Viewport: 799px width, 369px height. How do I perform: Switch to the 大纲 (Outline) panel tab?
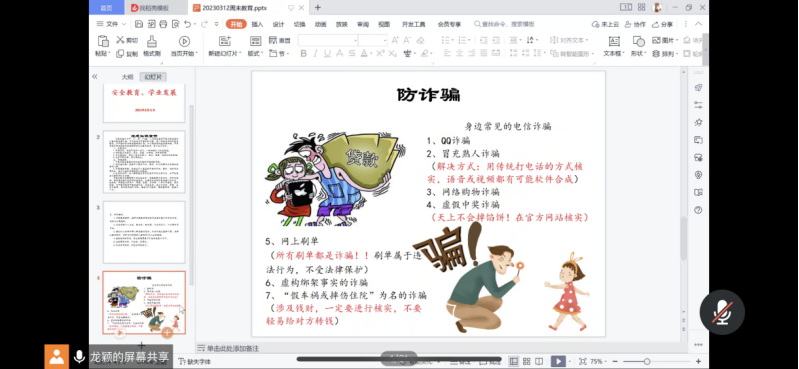[x=127, y=77]
